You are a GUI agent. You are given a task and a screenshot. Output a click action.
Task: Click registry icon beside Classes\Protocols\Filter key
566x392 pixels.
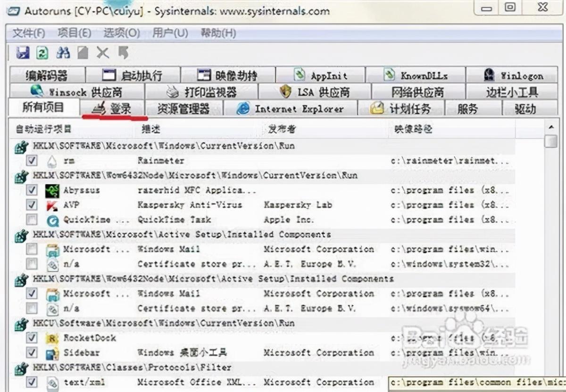(21, 368)
